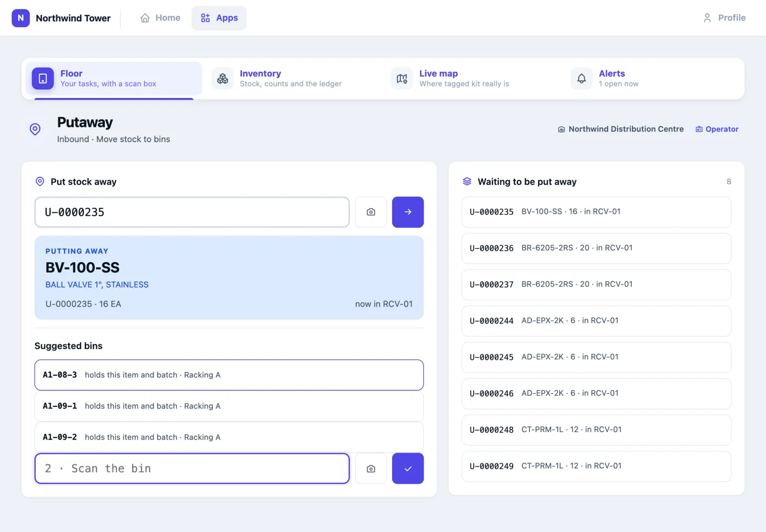Click the Put stock away pin icon

point(40,181)
